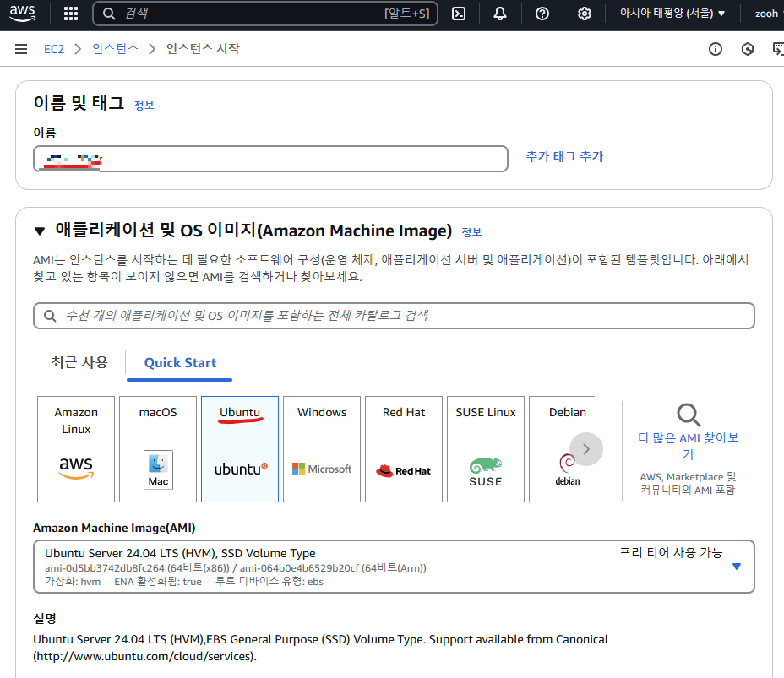This screenshot has height=678, width=784.
Task: Select the Debian AMI card
Action: [562, 449]
